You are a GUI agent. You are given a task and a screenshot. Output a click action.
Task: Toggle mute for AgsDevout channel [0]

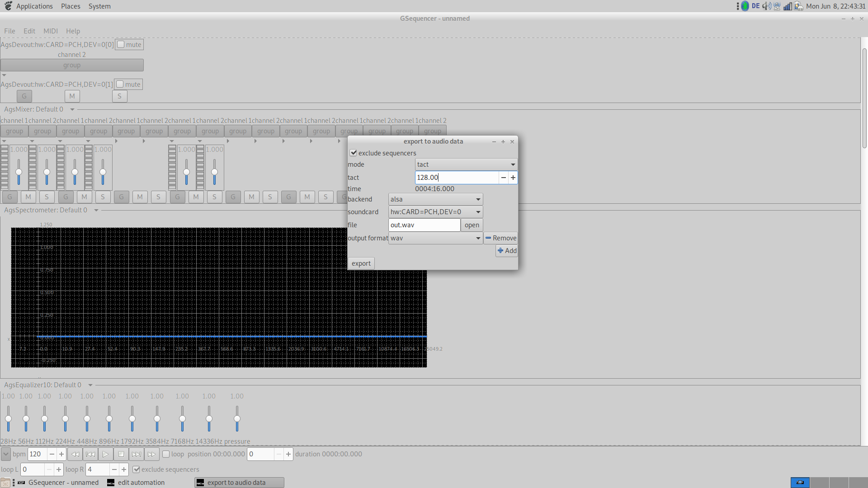pyautogui.click(x=121, y=44)
